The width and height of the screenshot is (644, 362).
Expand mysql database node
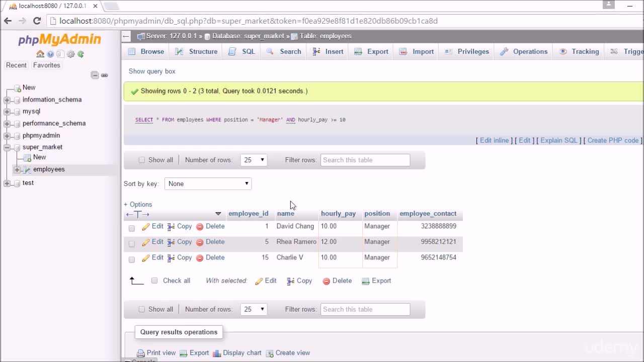tap(7, 112)
